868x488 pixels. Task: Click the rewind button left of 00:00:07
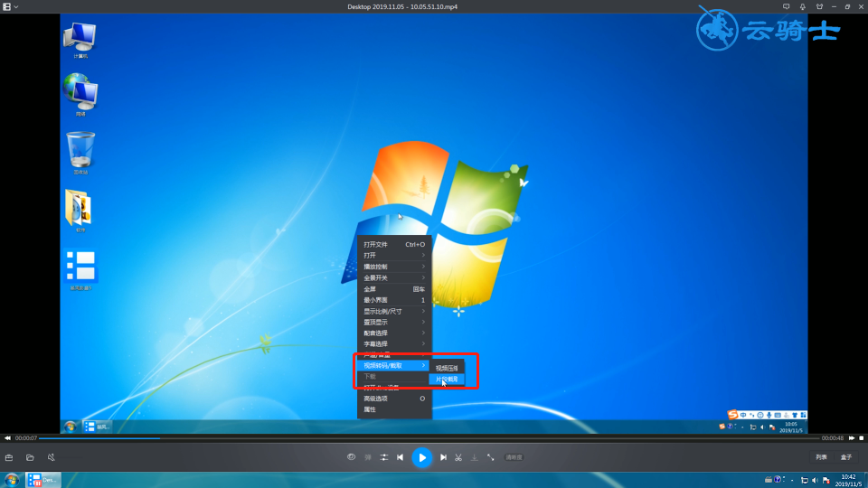point(8,438)
